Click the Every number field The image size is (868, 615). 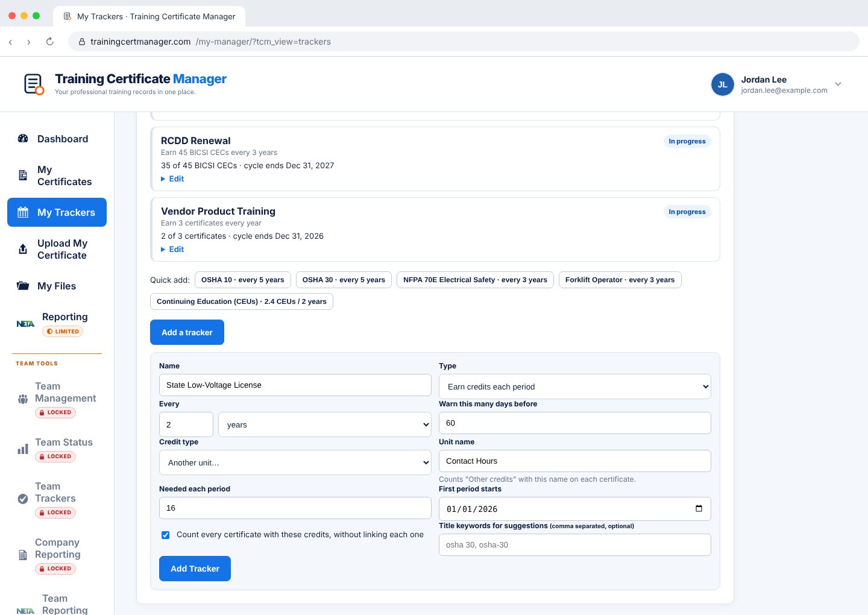pyautogui.click(x=186, y=424)
